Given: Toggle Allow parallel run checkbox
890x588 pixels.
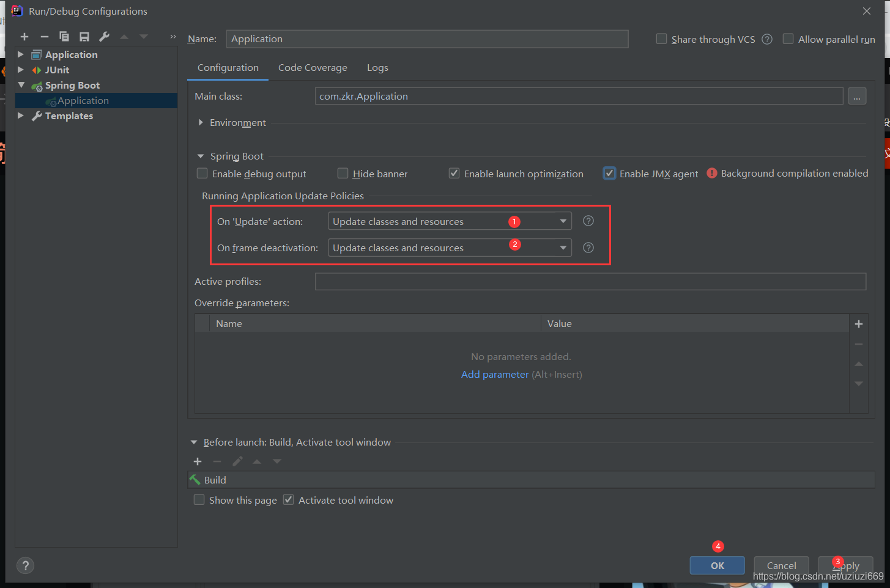Looking at the screenshot, I should pos(788,39).
